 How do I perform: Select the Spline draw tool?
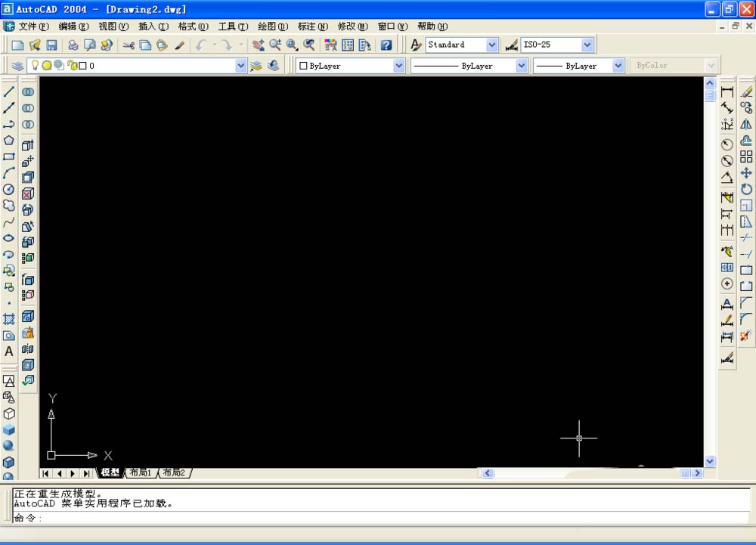8,222
